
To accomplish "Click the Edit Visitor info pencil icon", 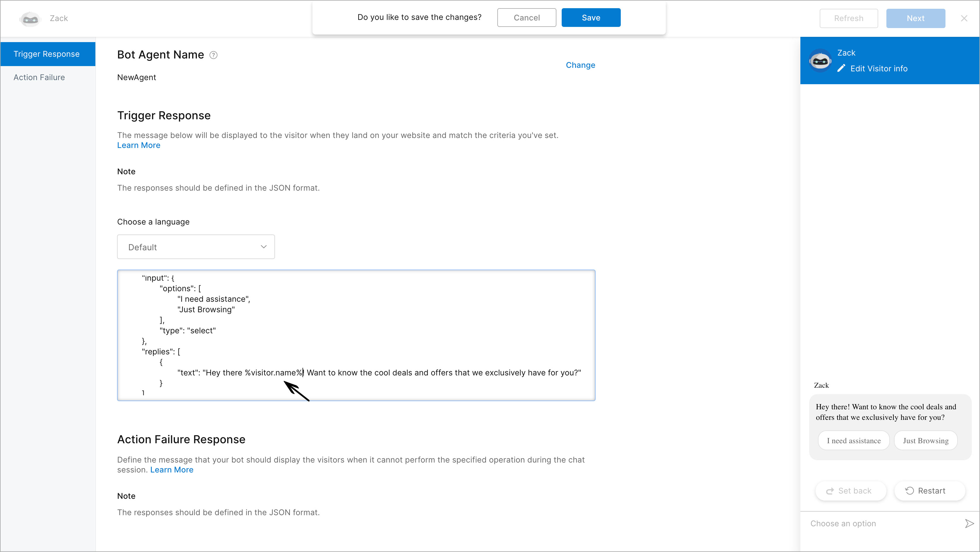I will 842,68.
